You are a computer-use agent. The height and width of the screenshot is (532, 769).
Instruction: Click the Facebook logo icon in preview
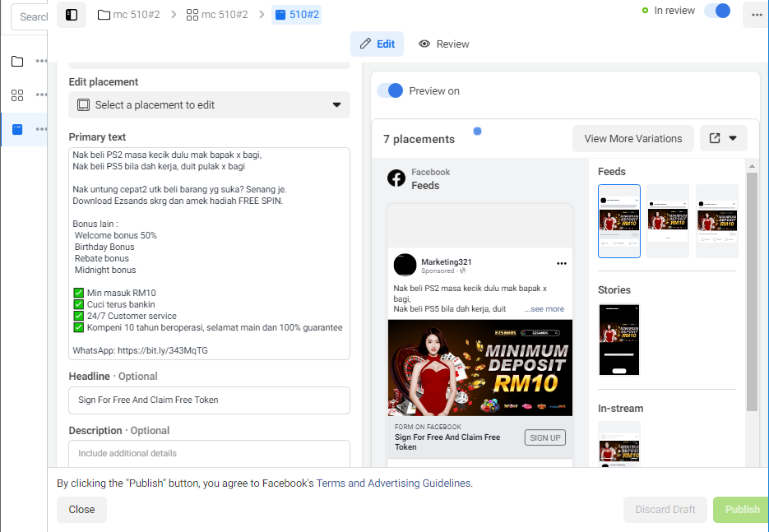pyautogui.click(x=396, y=178)
